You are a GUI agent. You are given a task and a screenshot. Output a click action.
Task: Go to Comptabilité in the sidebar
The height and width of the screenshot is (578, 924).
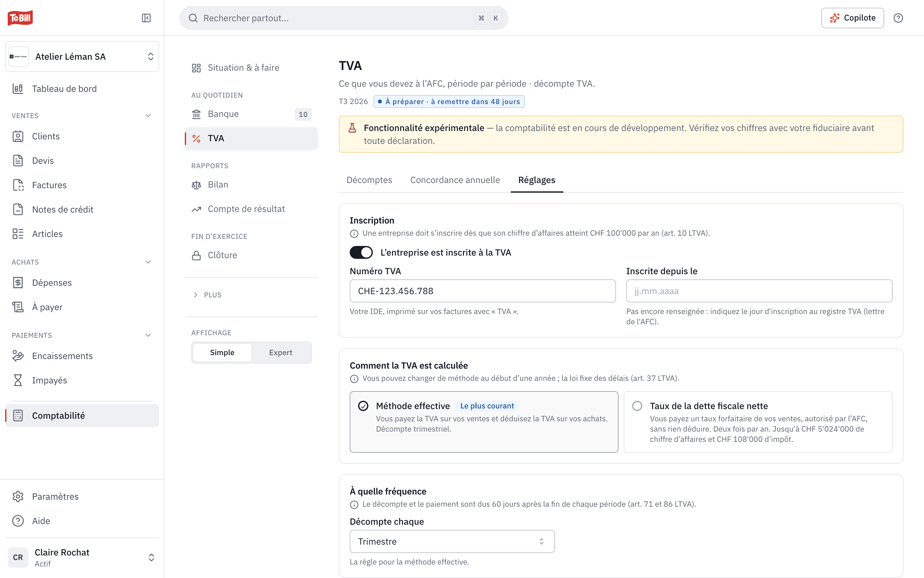82,416
